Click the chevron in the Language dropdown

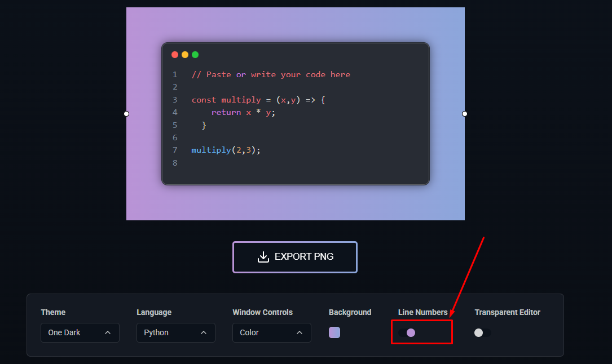tap(204, 332)
